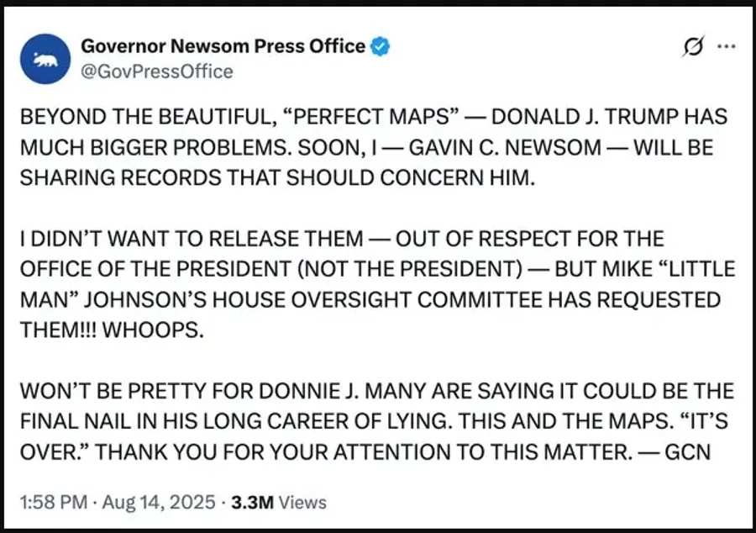Click the Governor Newsom Press Office display name
The image size is (756, 533).
[223, 46]
